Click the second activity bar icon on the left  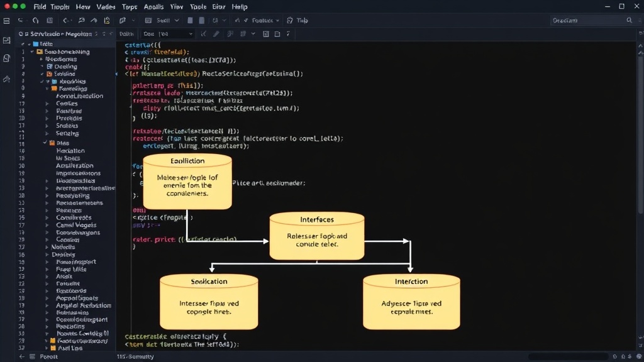6,58
